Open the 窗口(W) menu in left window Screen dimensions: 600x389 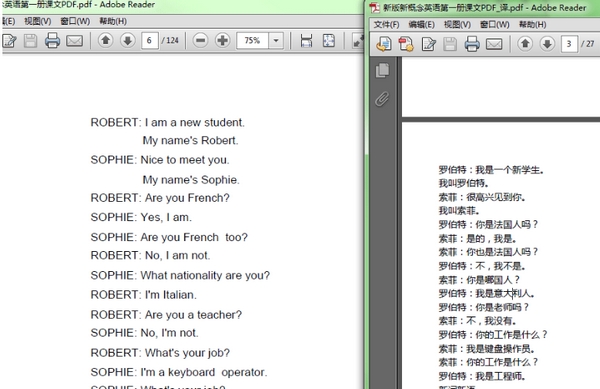tap(75, 21)
